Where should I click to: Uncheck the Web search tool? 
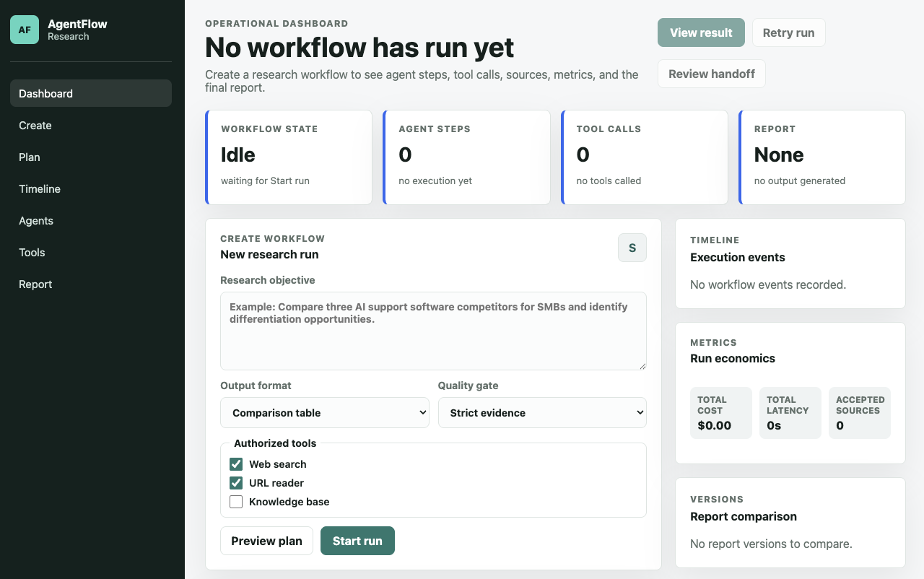pyautogui.click(x=236, y=464)
